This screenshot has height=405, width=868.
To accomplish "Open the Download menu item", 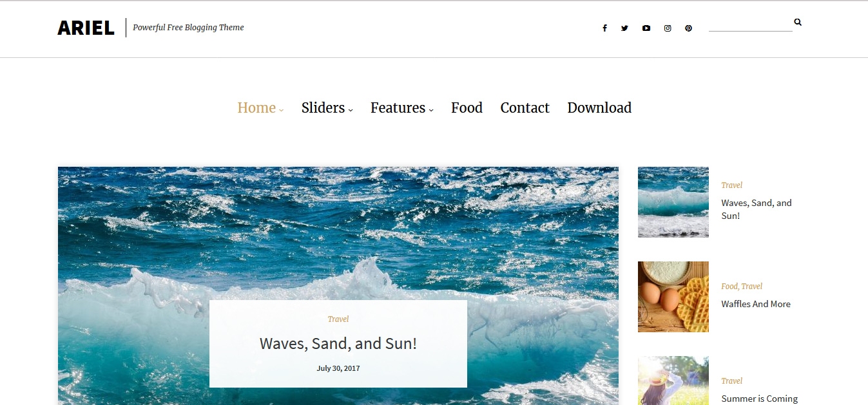I will pos(599,108).
